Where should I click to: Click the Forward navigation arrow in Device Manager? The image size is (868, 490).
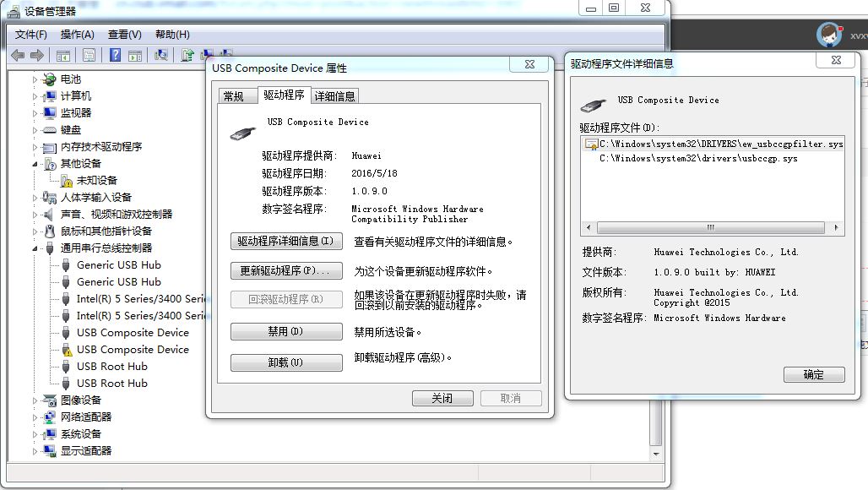(35, 54)
